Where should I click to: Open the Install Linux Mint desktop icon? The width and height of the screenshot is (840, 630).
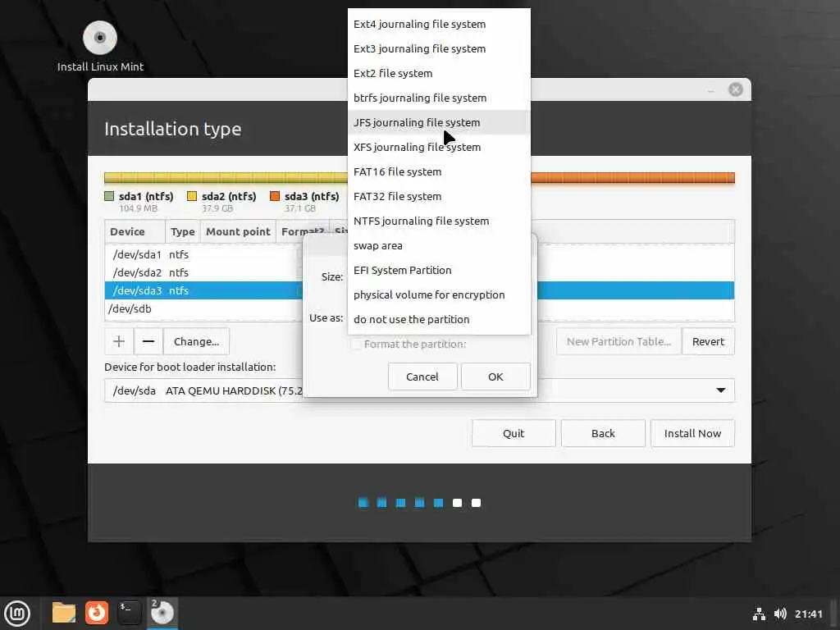point(100,47)
